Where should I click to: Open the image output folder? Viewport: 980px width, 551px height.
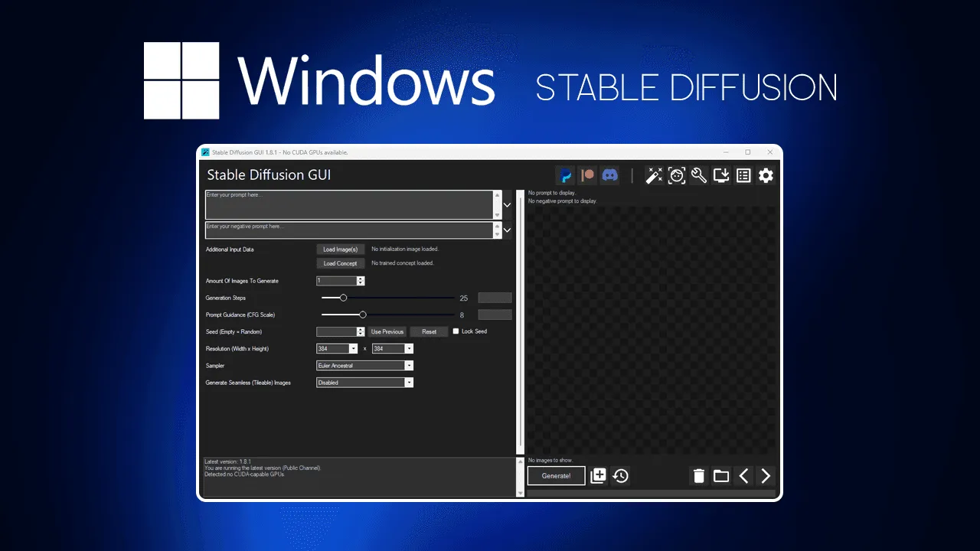(x=721, y=475)
